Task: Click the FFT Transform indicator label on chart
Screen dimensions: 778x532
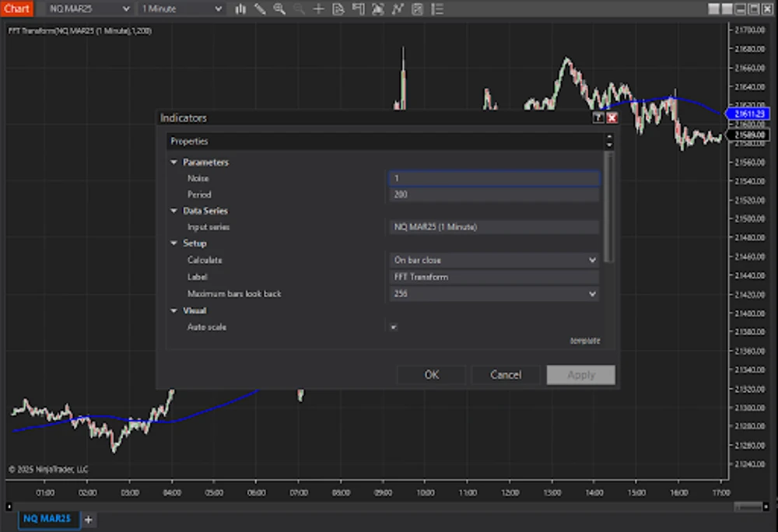Action: click(x=80, y=31)
